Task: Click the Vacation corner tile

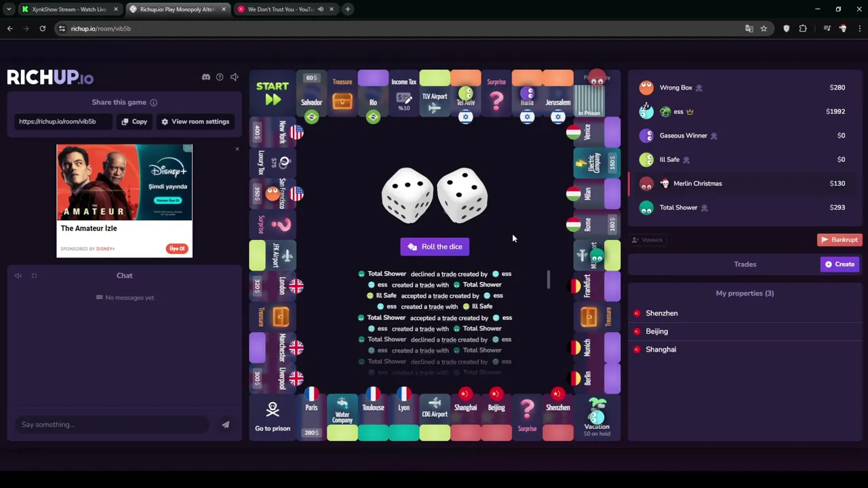Action: pos(597,418)
